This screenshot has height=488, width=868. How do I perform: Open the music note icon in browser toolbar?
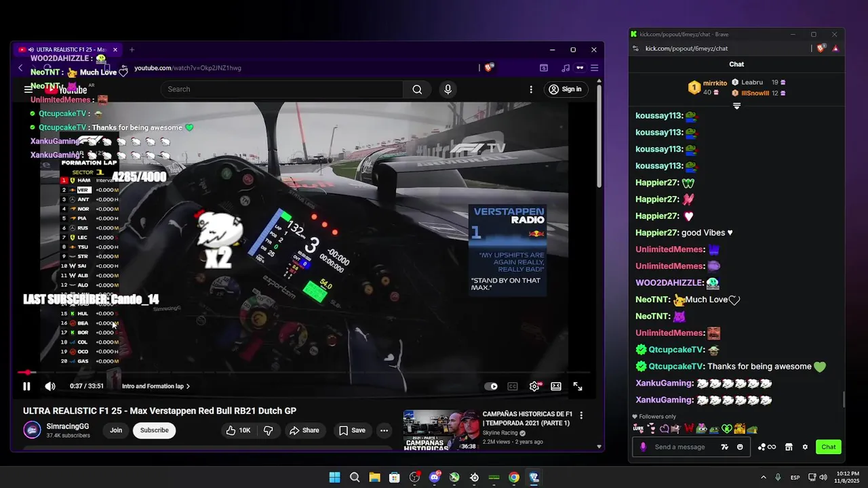pos(566,68)
